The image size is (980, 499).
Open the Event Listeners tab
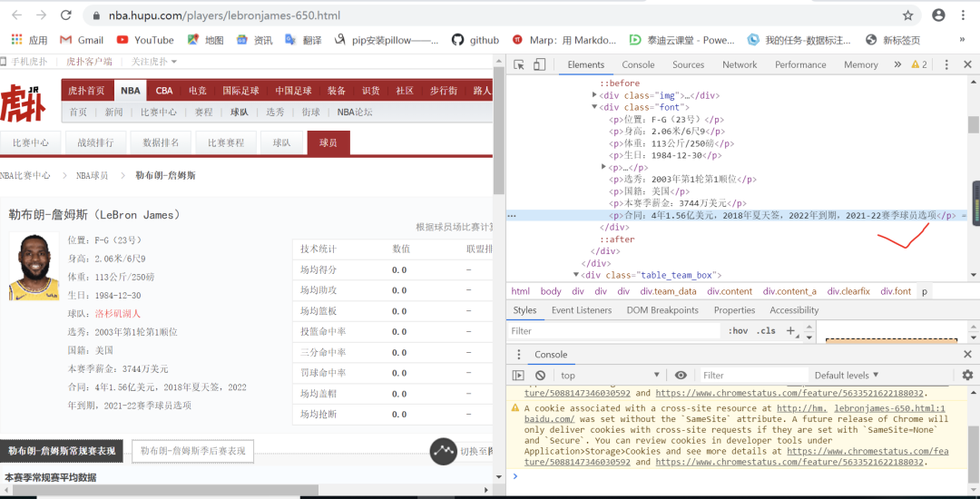pos(582,310)
